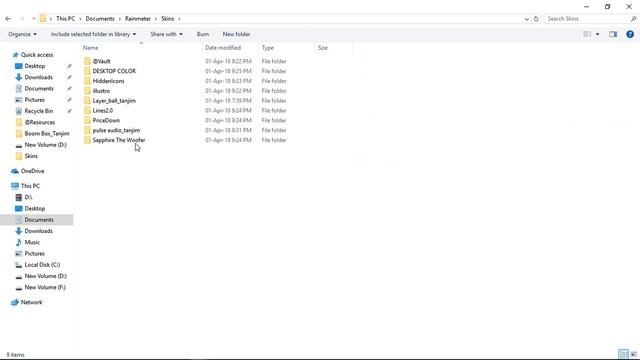Image resolution: width=640 pixels, height=360 pixels.
Task: Click the Search Skins field
Action: click(x=587, y=19)
